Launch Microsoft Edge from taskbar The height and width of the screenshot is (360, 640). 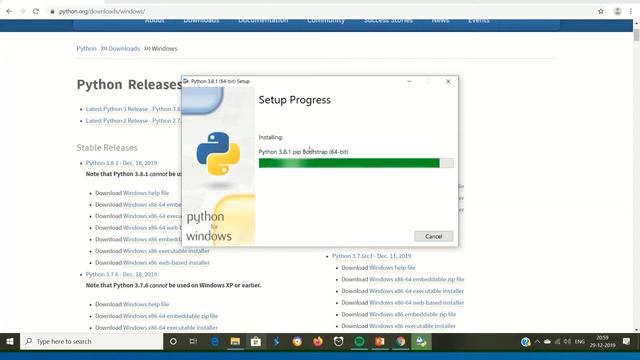coord(214,341)
